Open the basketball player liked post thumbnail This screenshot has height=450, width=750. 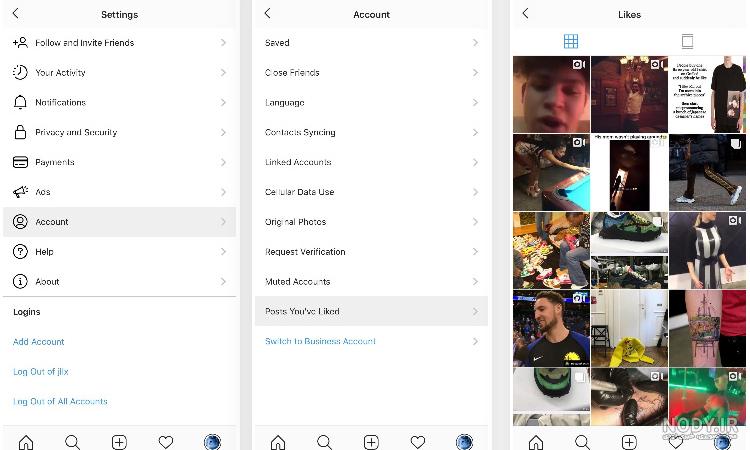click(551, 328)
